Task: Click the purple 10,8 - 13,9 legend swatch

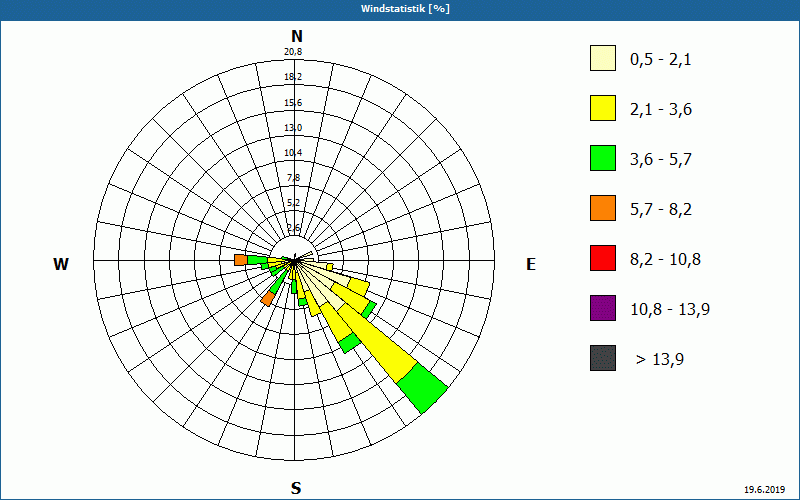Action: coord(603,308)
